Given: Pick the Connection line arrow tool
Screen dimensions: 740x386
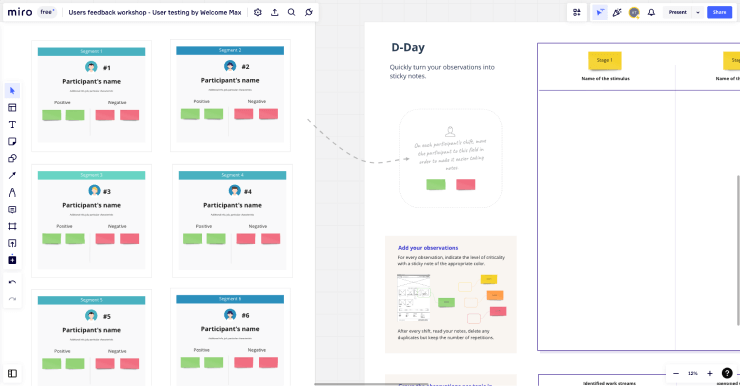Looking at the screenshot, I should 12,176.
